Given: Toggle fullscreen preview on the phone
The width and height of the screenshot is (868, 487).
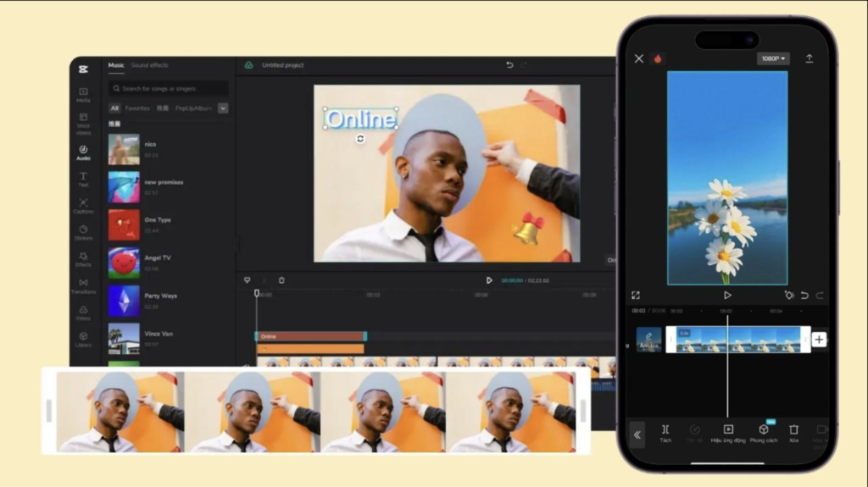Looking at the screenshot, I should point(636,296).
